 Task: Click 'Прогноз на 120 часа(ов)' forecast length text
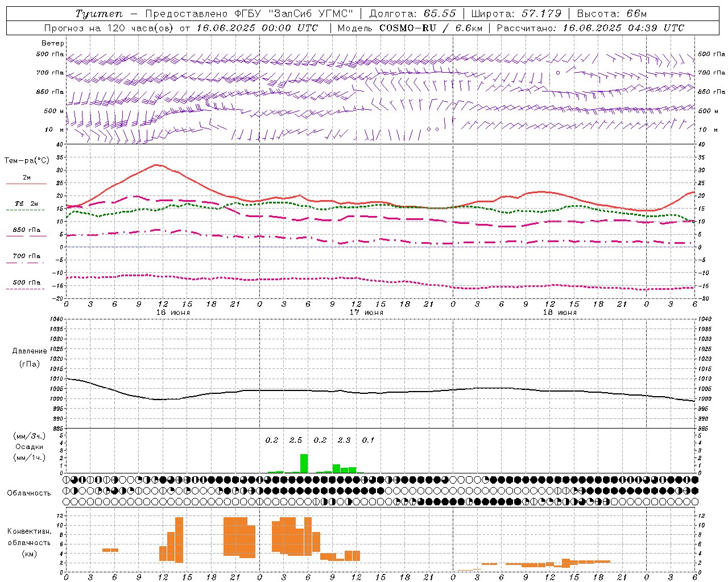click(109, 28)
